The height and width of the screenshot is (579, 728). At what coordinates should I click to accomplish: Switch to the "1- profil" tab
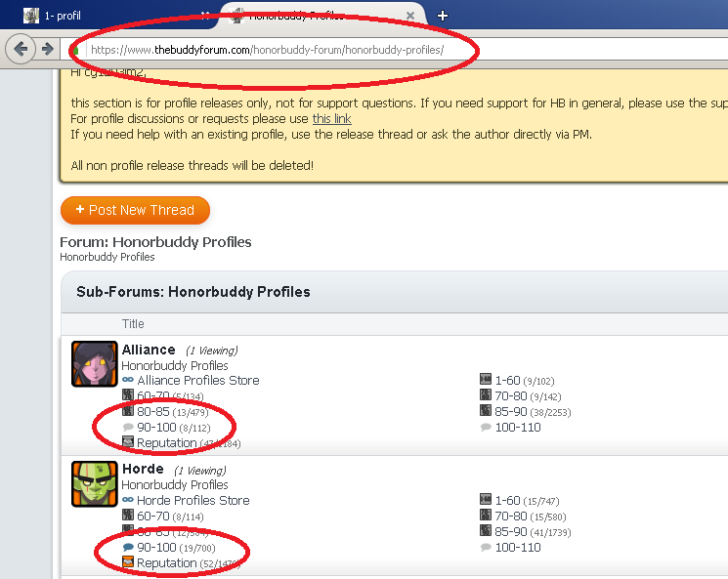(63, 16)
